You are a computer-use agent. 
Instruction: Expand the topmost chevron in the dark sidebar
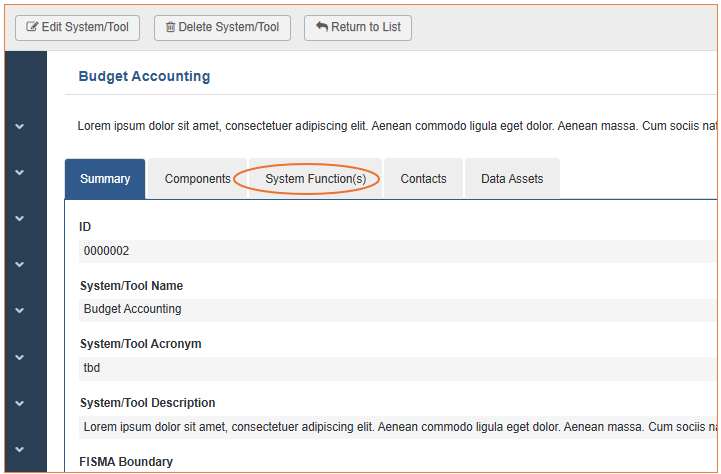19,126
